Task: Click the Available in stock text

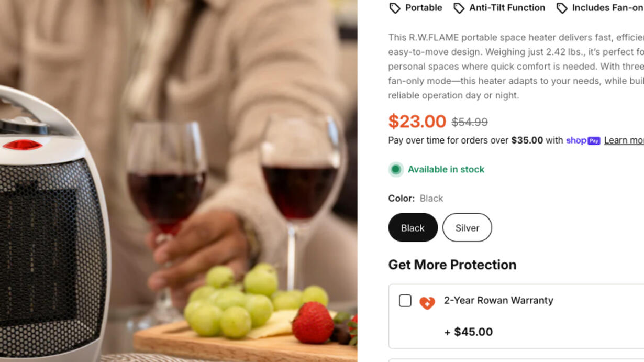Action: point(446,169)
